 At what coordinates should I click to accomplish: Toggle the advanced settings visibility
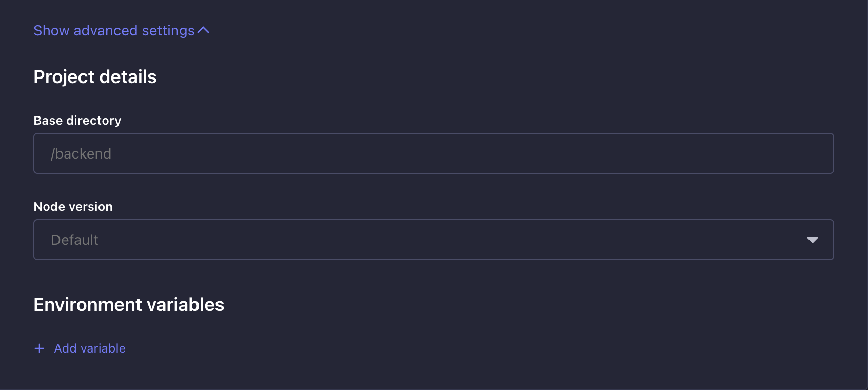click(121, 30)
